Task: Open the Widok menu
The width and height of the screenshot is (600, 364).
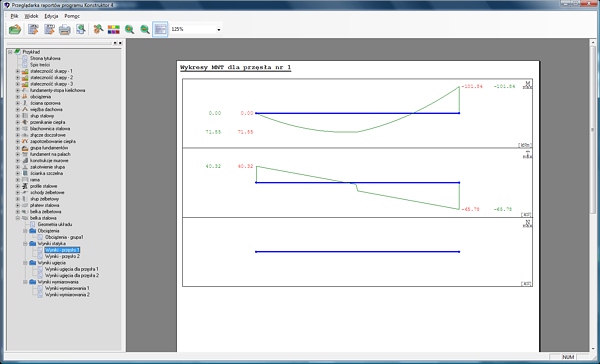Action: click(x=31, y=16)
